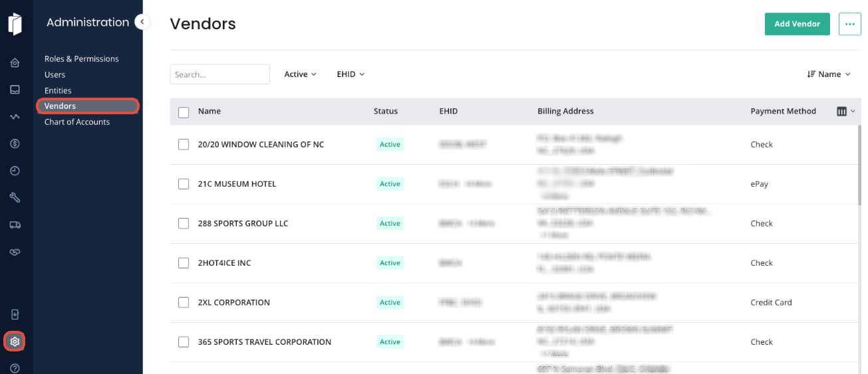Open the document bolt icon in rail
The height and width of the screenshot is (374, 868).
[x=15, y=314]
